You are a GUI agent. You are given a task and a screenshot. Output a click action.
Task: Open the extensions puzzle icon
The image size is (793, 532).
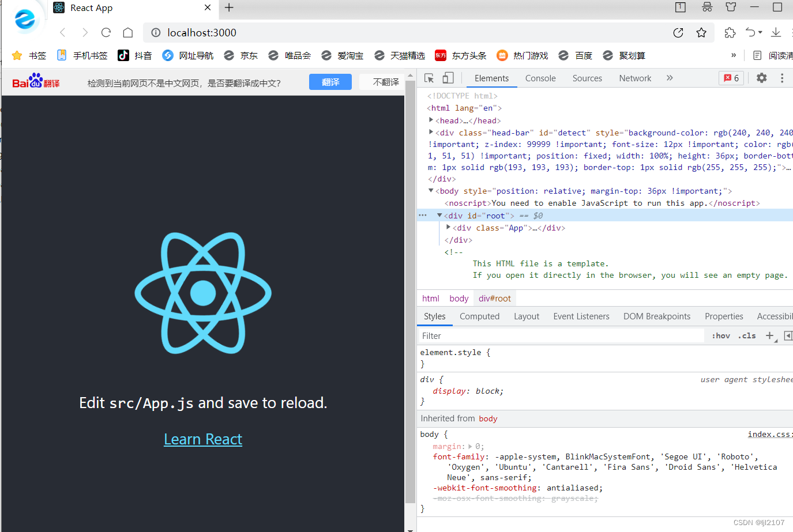tap(730, 33)
